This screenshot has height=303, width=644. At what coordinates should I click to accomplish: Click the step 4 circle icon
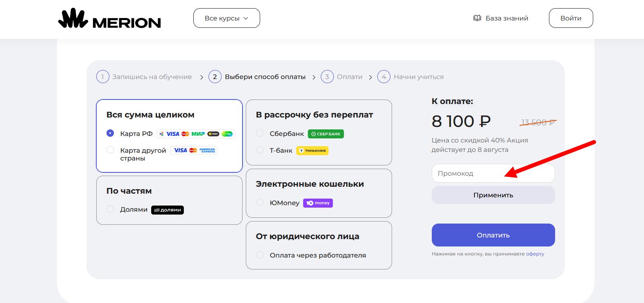[384, 77]
